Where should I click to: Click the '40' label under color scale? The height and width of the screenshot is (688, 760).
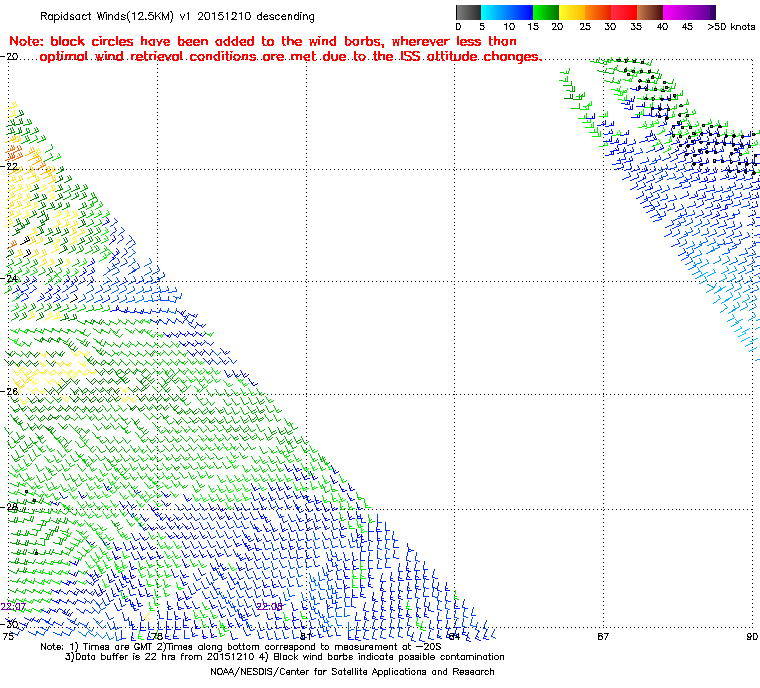click(663, 27)
